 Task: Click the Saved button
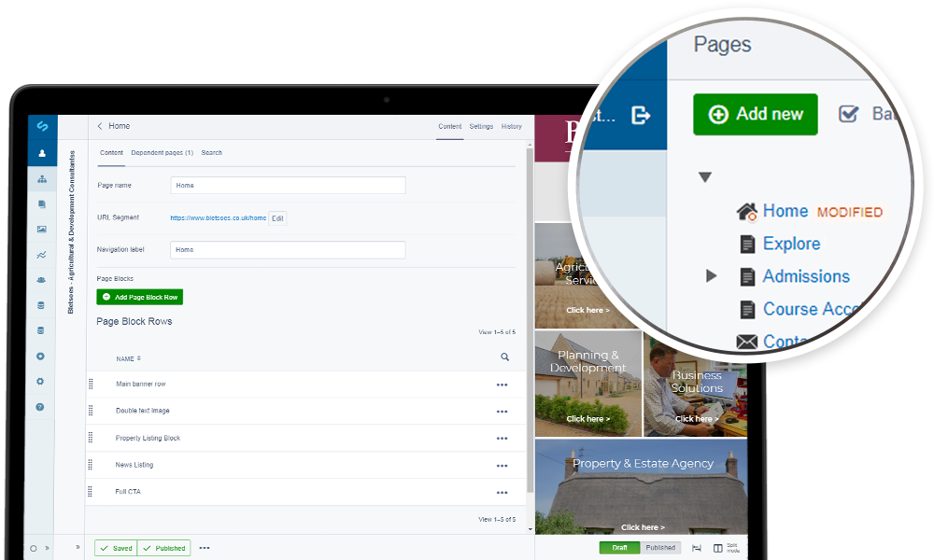(x=116, y=548)
